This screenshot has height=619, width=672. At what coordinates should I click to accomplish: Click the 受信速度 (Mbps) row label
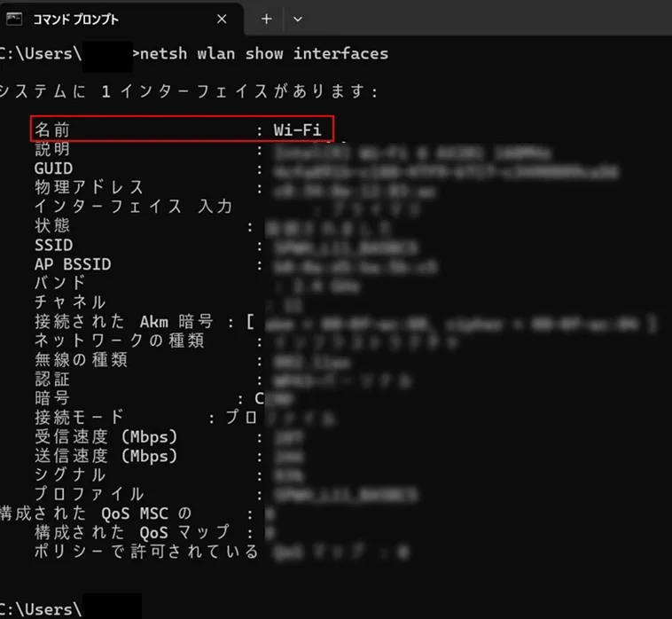(x=106, y=437)
